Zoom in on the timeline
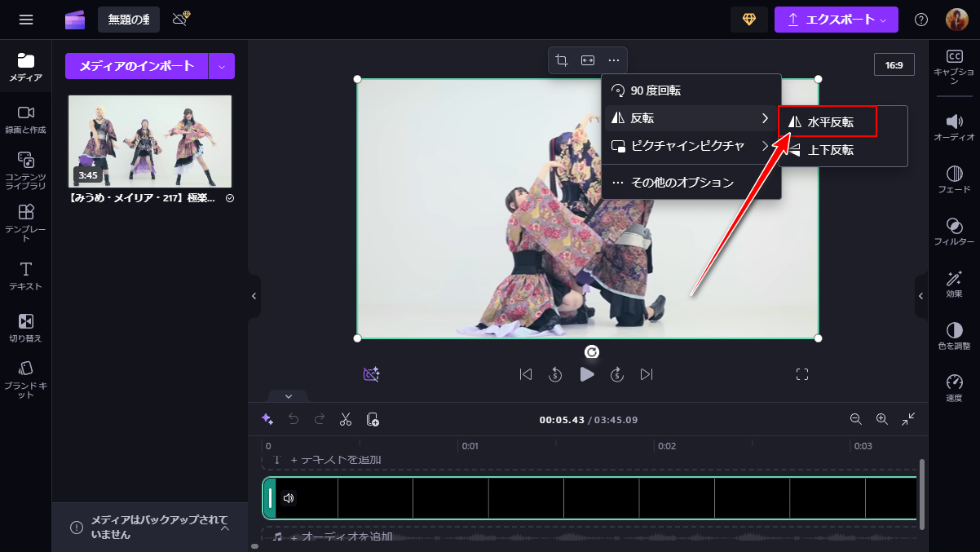This screenshot has width=980, height=552. pos(881,419)
